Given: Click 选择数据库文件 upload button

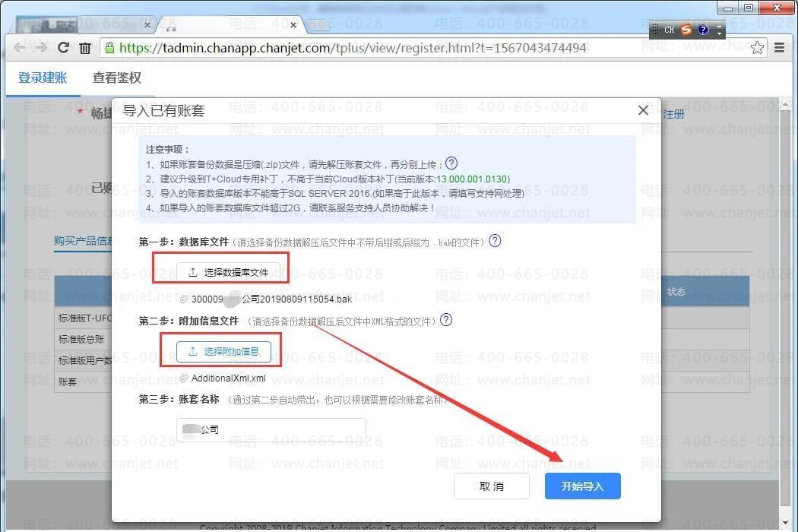Looking at the screenshot, I should (229, 272).
